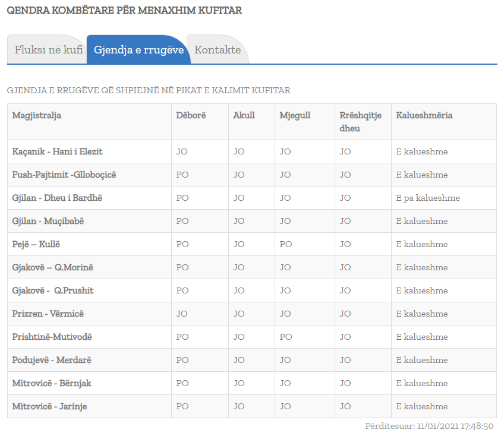Open the Kontakte tab
The image size is (504, 436).
click(218, 50)
